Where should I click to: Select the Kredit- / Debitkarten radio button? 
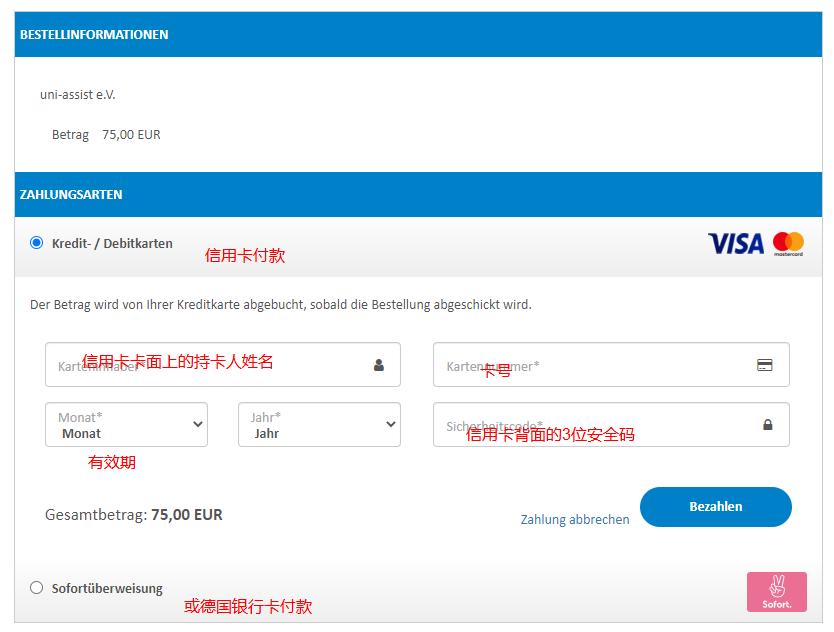point(37,242)
